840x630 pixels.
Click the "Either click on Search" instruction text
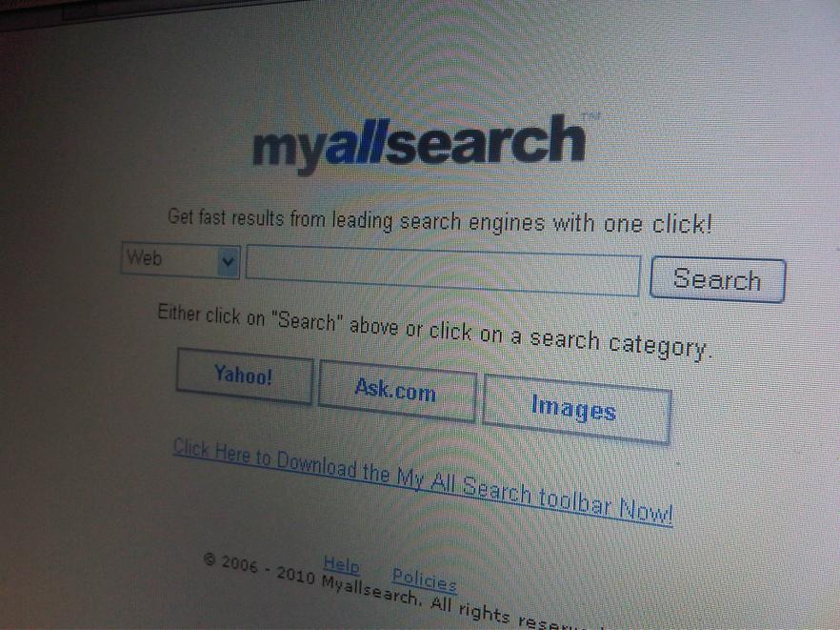point(434,331)
